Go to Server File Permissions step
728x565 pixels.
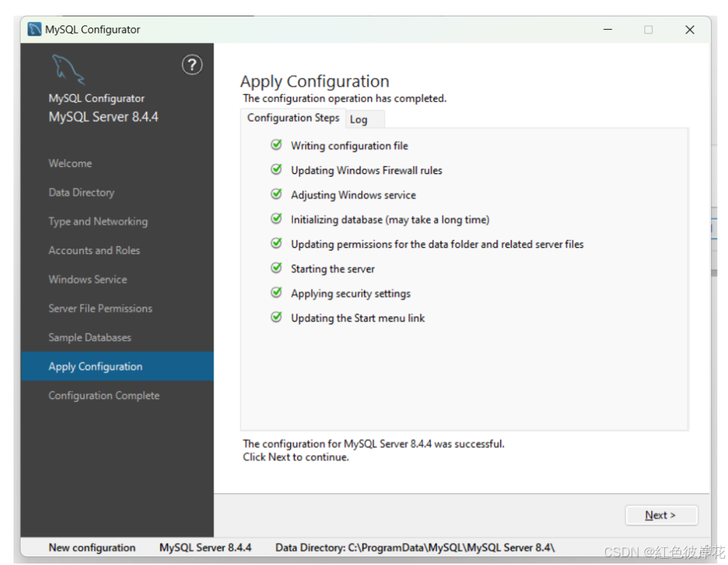point(100,309)
